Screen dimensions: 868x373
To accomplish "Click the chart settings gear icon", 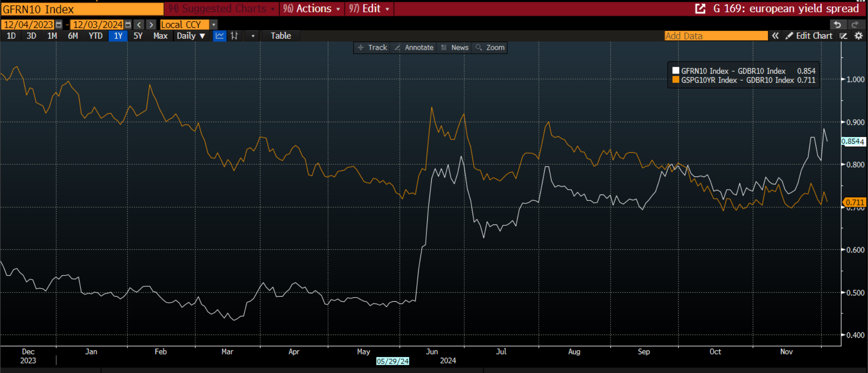I will pyautogui.click(x=859, y=36).
